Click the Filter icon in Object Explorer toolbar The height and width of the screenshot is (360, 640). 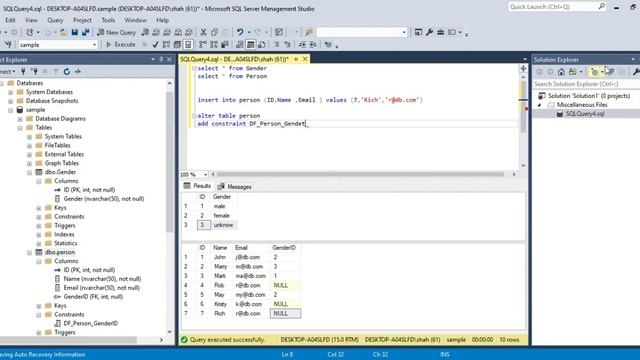click(x=56, y=71)
